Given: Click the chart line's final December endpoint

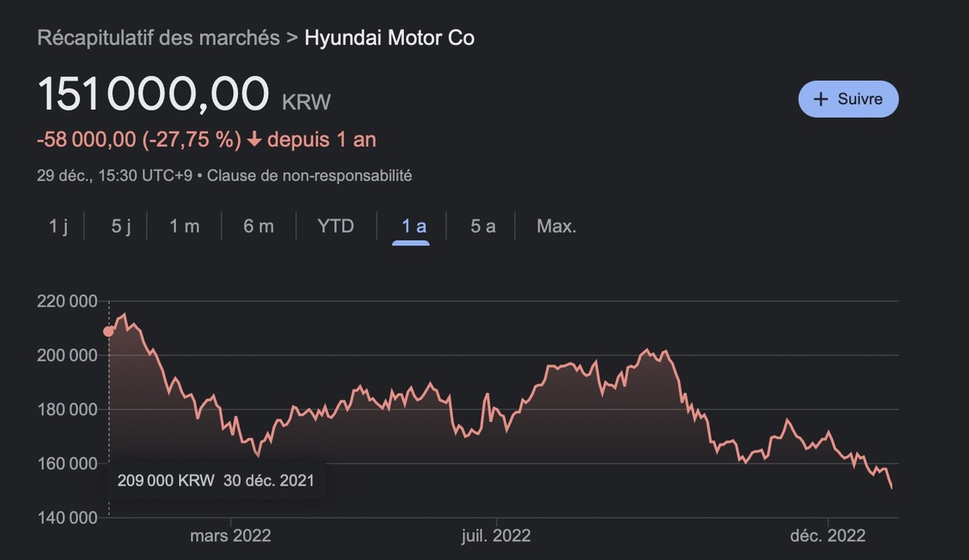Looking at the screenshot, I should [891, 487].
